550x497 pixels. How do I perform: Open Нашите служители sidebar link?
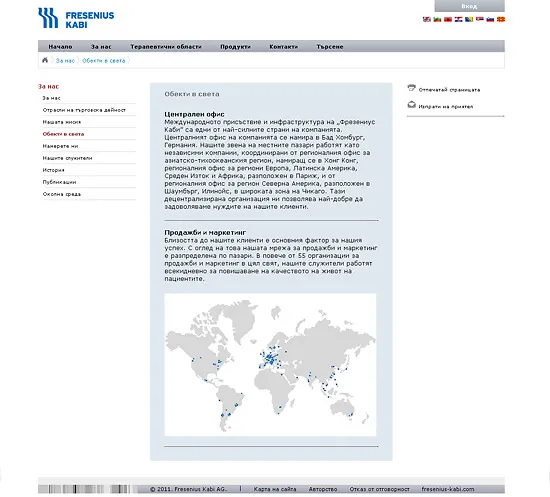(x=67, y=158)
